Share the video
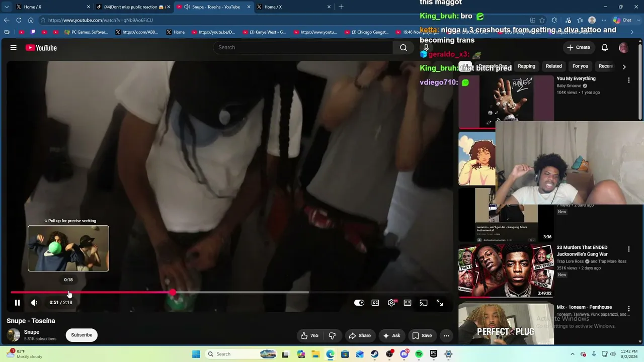The image size is (644, 362). tap(360, 335)
